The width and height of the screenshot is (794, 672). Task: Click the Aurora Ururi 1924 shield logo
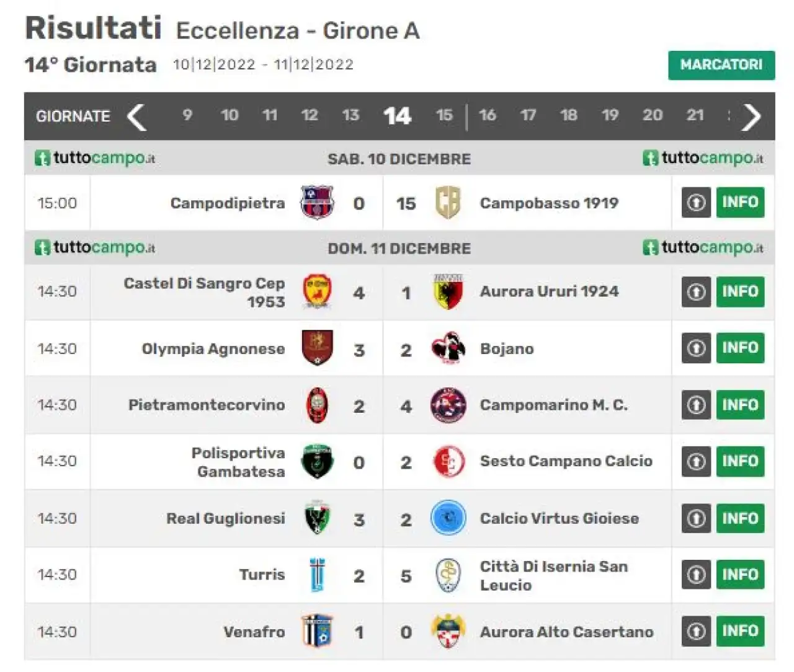click(x=448, y=292)
